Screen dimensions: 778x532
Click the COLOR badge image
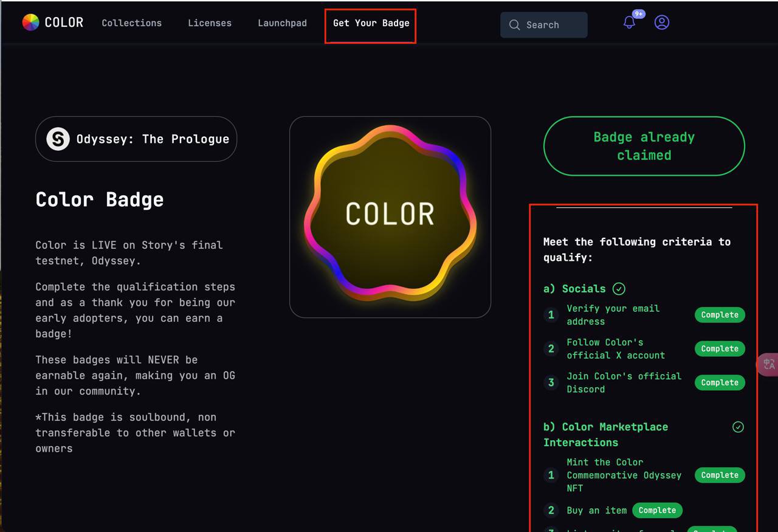click(x=390, y=217)
